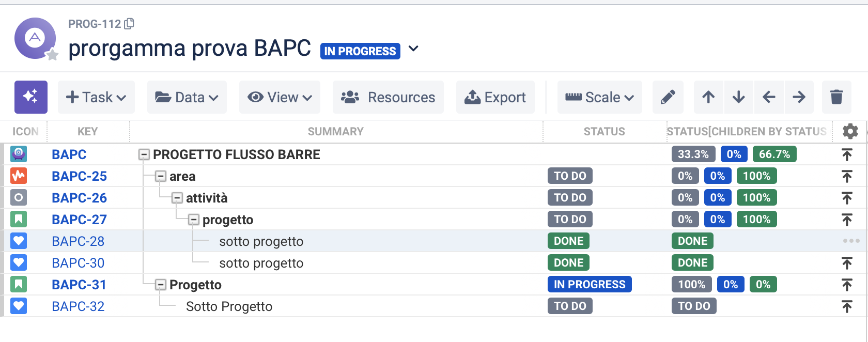Collapse the Progetto BAPC-31 node

click(x=161, y=285)
